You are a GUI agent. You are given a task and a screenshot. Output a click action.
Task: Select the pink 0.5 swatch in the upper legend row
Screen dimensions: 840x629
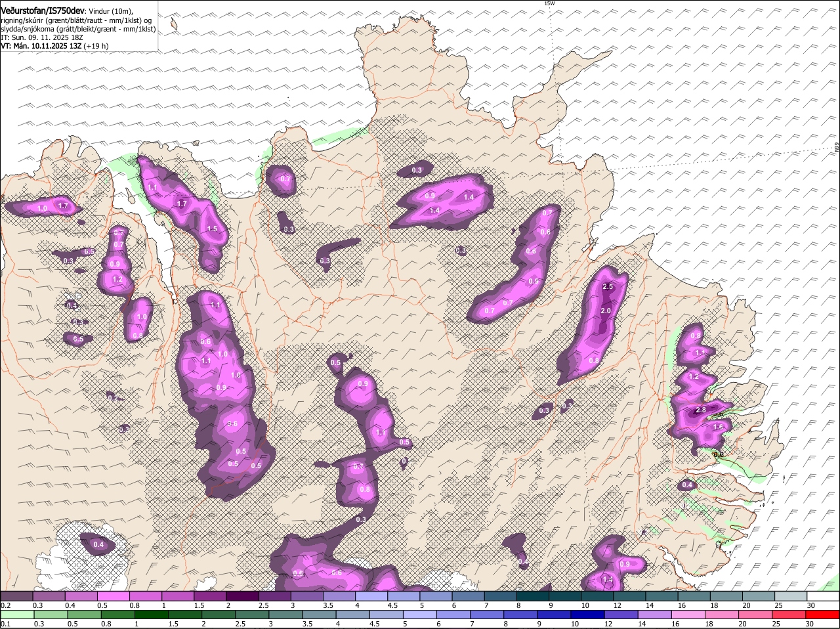click(x=114, y=596)
